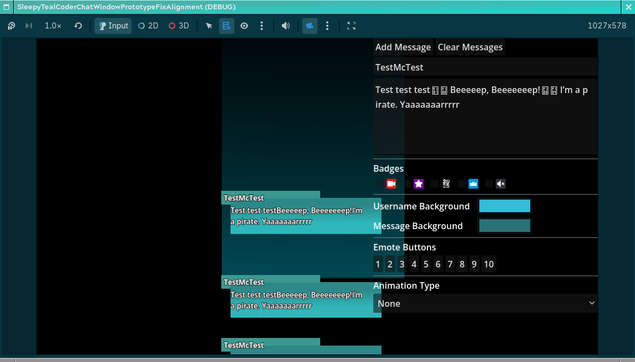This screenshot has height=362, width=635.
Task: Mute game audio with speaker icon
Action: coord(286,26)
